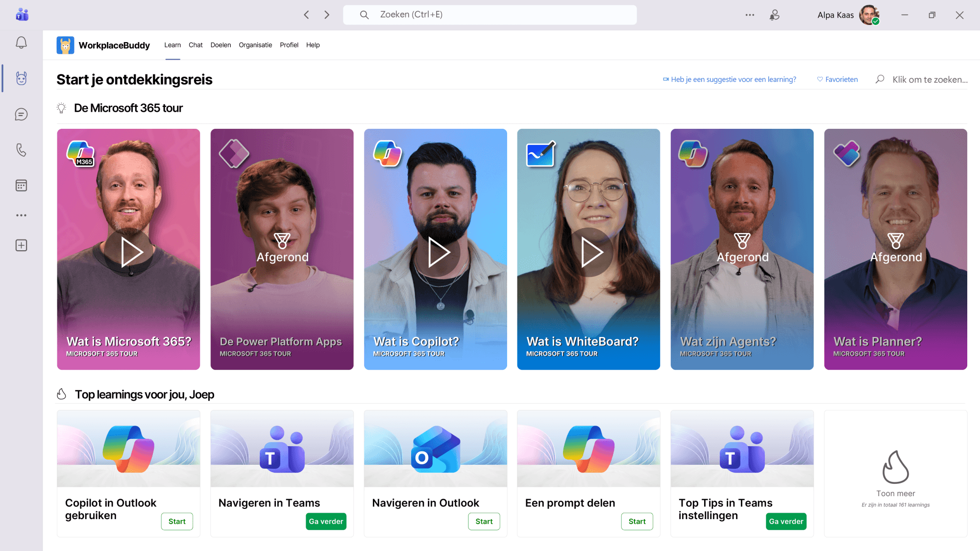Click the Afgerond medal on Power Platform Apps

point(282,240)
